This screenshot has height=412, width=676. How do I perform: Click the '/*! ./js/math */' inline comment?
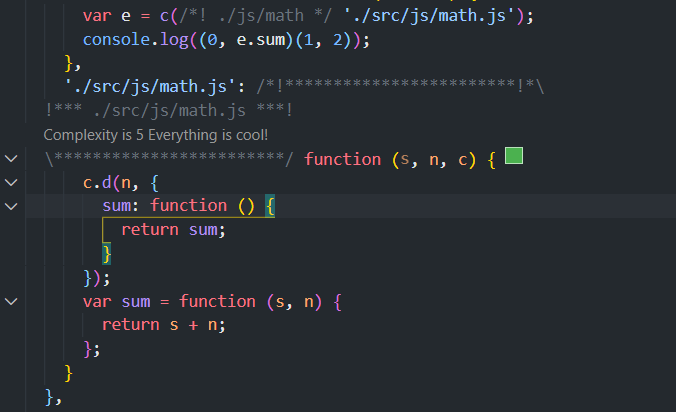(x=256, y=16)
